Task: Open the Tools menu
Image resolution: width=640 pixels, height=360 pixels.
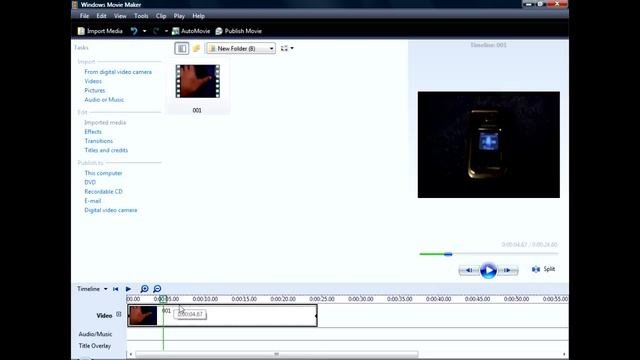Action: click(141, 16)
